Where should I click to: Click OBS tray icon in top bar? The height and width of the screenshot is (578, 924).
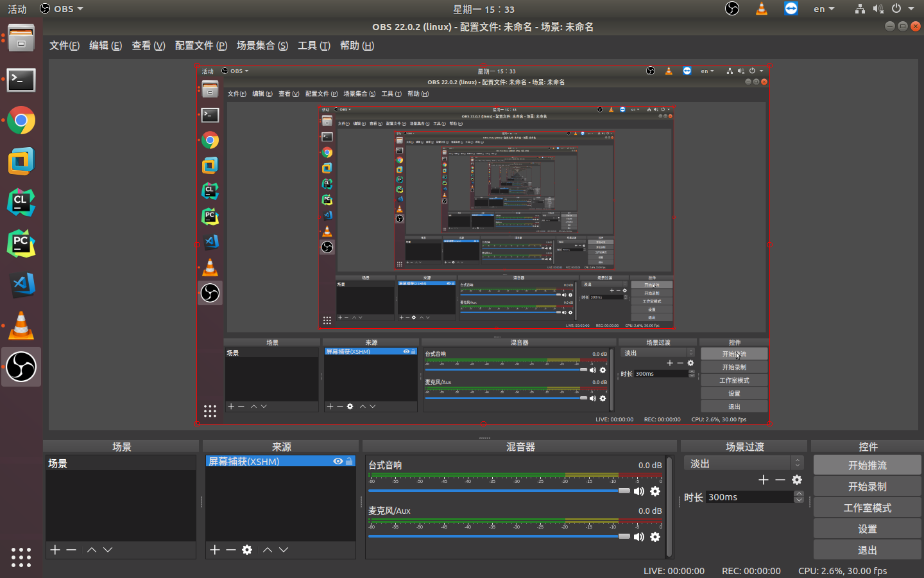[732, 8]
